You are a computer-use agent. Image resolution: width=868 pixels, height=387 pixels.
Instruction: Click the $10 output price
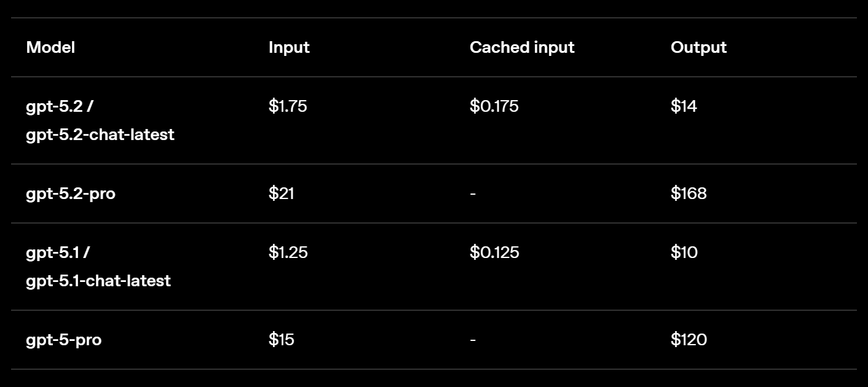pos(684,252)
